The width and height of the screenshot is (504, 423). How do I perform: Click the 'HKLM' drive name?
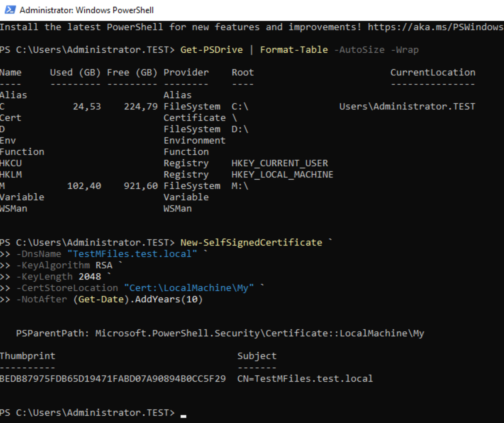tap(11, 174)
